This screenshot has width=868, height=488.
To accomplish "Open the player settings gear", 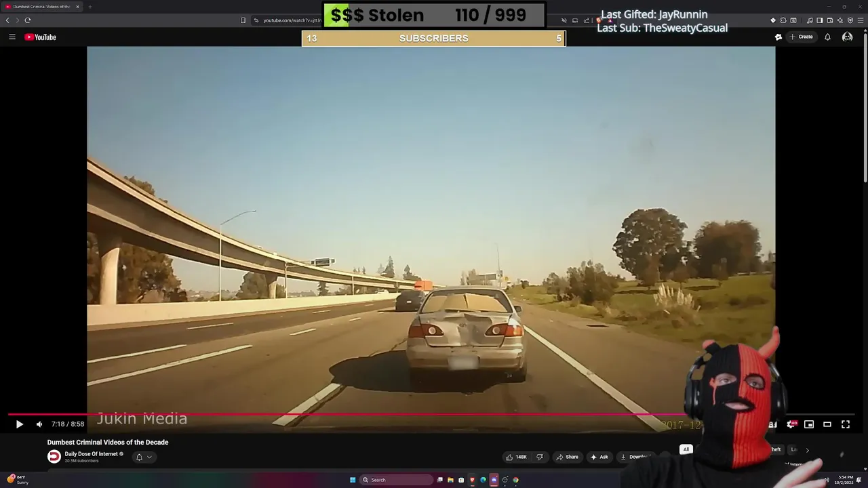I will click(791, 424).
